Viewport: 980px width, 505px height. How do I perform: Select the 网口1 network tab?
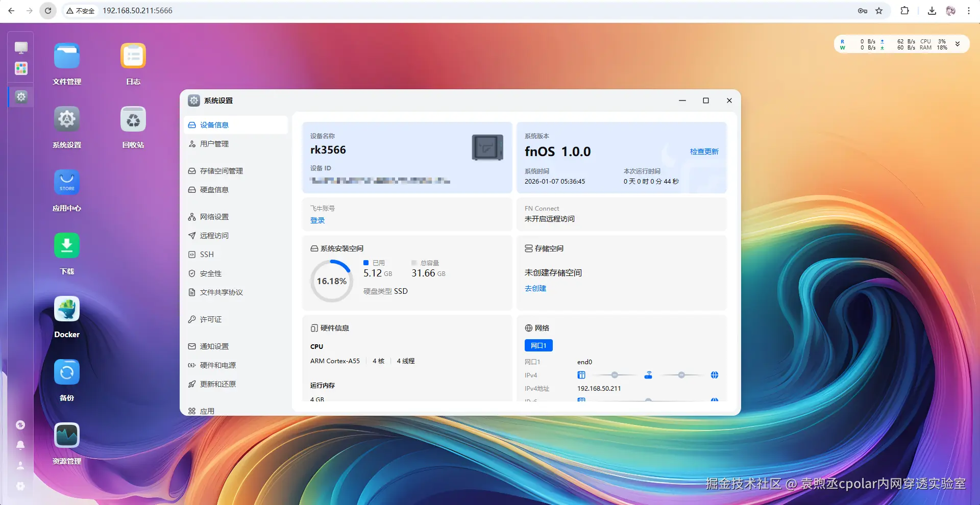(538, 345)
